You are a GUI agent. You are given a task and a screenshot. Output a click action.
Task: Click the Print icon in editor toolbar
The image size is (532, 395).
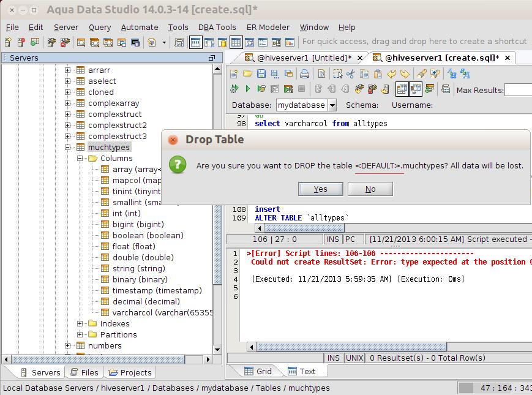point(305,73)
